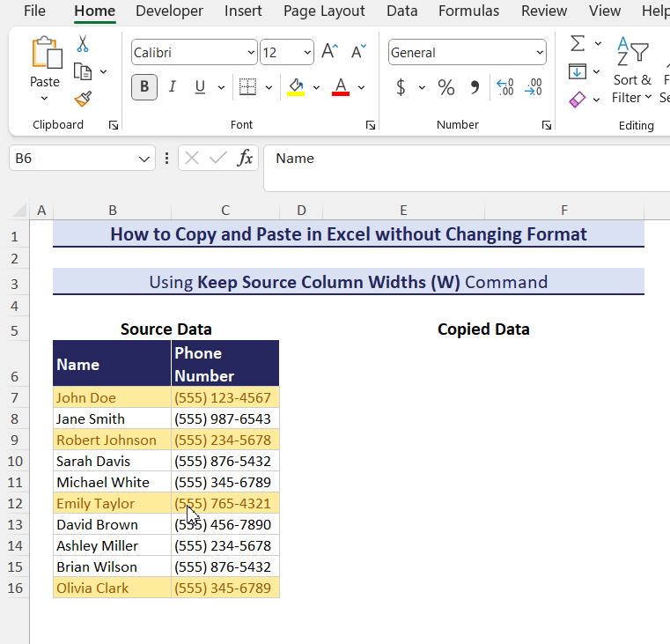The image size is (670, 644).
Task: Switch to the Formulas tab
Action: click(x=468, y=11)
